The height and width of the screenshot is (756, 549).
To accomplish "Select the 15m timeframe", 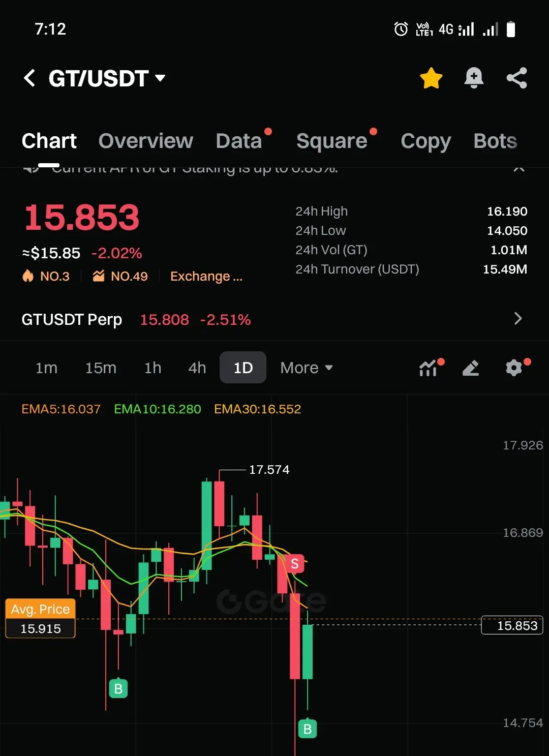I will (101, 368).
